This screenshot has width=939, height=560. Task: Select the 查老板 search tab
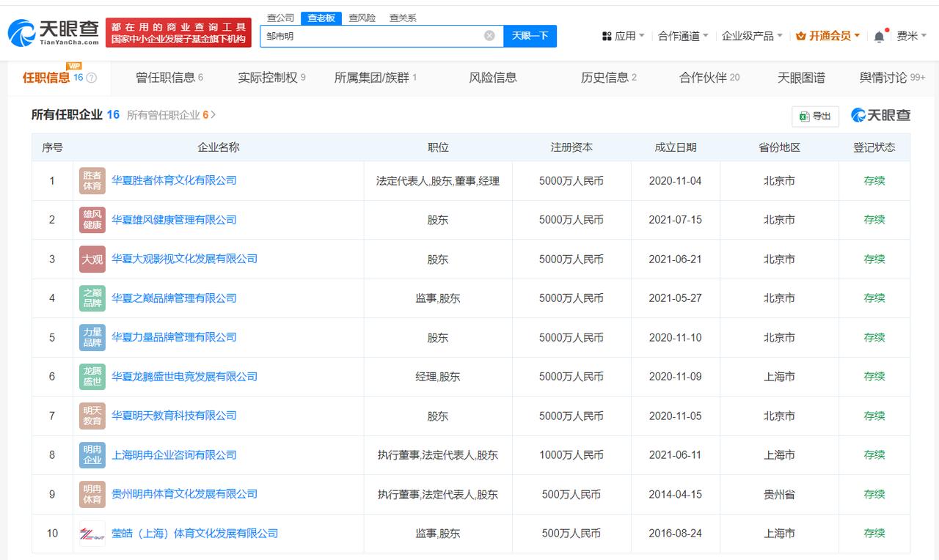(321, 18)
